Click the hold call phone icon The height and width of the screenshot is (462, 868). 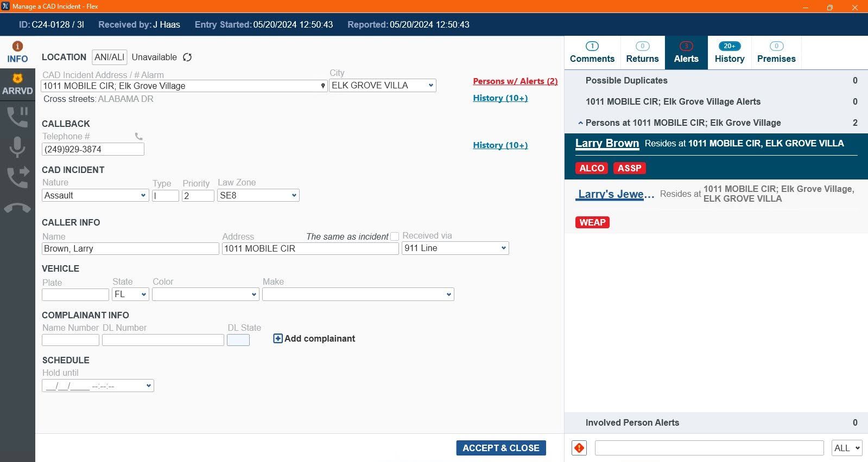pyautogui.click(x=17, y=117)
